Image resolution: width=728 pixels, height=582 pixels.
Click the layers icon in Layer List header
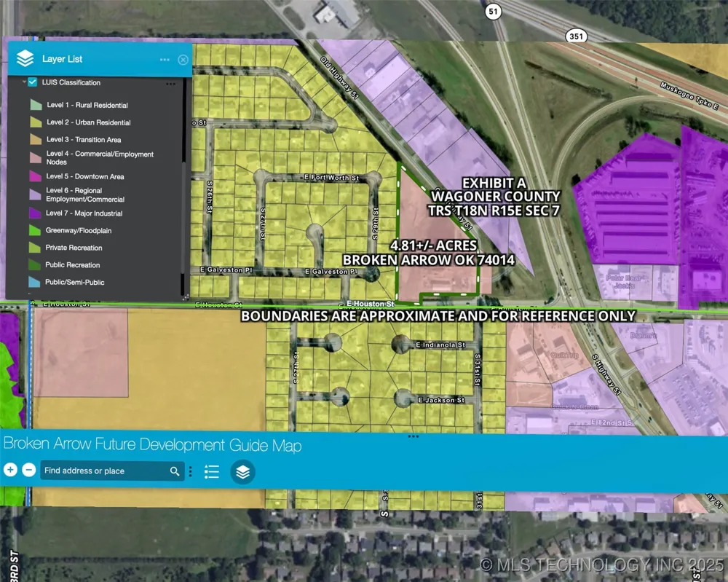click(25, 58)
